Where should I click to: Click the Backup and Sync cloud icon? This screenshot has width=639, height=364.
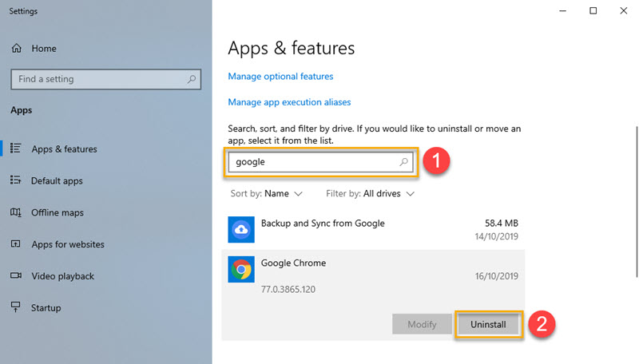click(x=241, y=230)
